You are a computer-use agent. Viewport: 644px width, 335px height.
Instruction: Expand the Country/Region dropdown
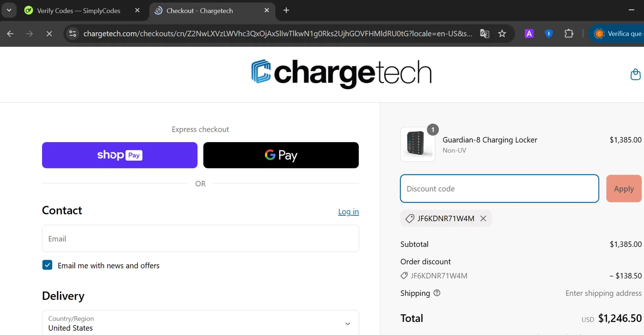(x=200, y=323)
